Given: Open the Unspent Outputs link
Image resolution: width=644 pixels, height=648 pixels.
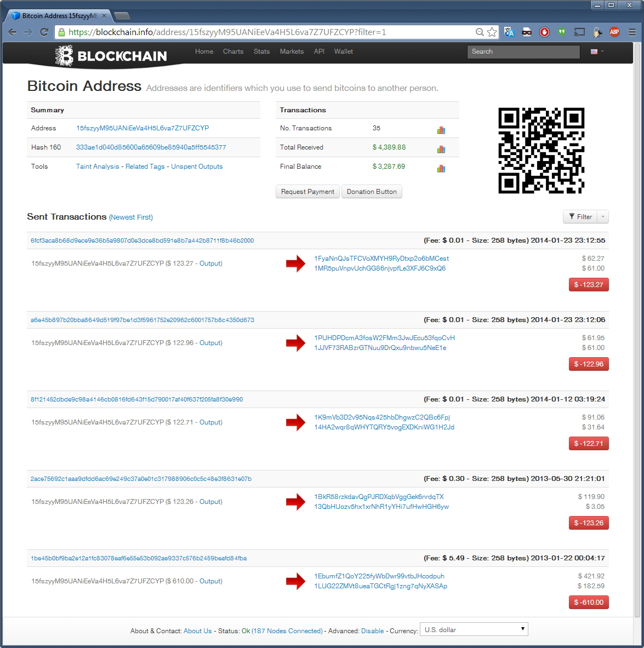Looking at the screenshot, I should [197, 167].
